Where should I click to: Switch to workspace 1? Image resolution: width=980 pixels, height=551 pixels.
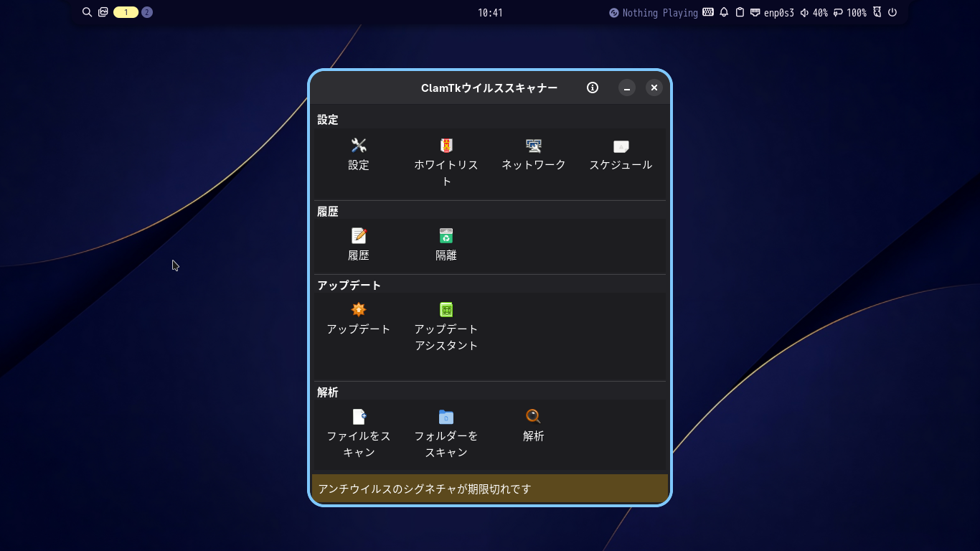tap(126, 12)
